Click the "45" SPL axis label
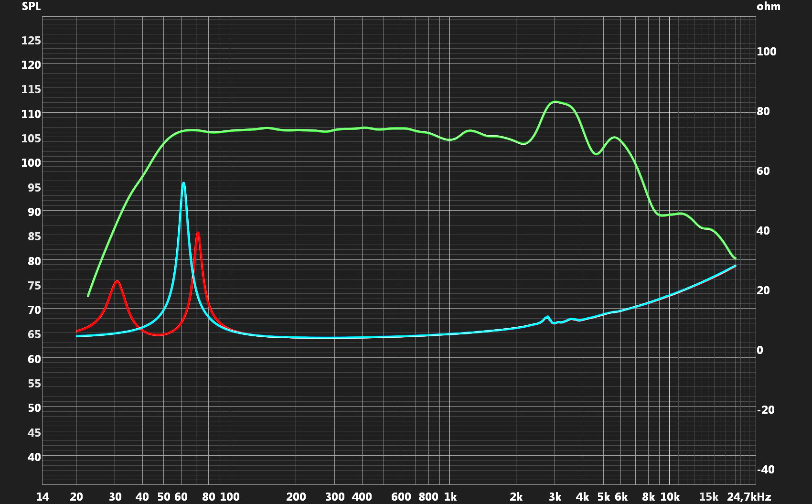 [34, 433]
